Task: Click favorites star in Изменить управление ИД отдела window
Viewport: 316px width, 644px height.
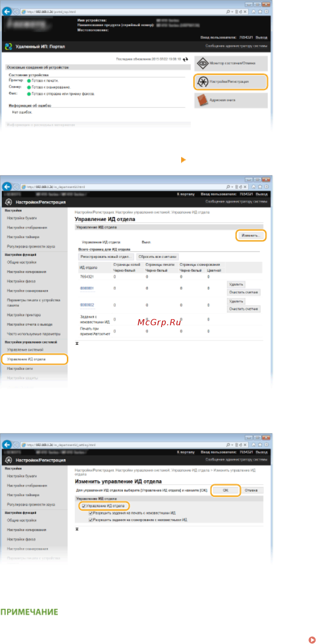Action: [x=260, y=445]
